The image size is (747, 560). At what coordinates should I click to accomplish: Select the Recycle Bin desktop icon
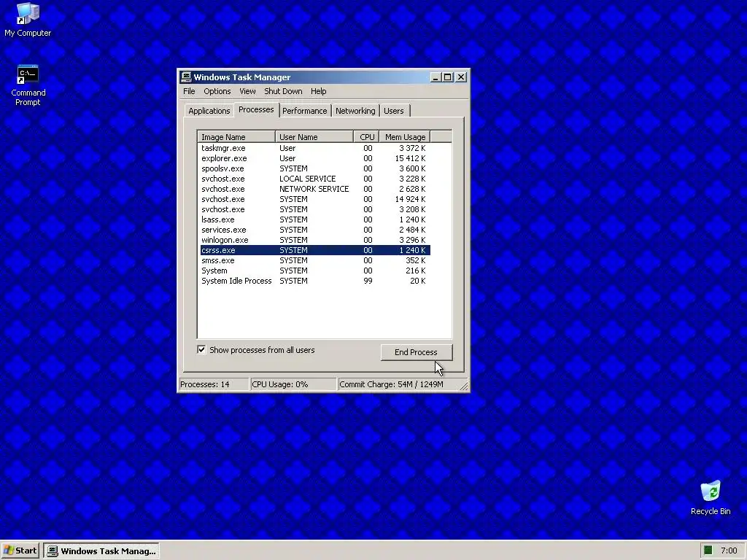711,498
